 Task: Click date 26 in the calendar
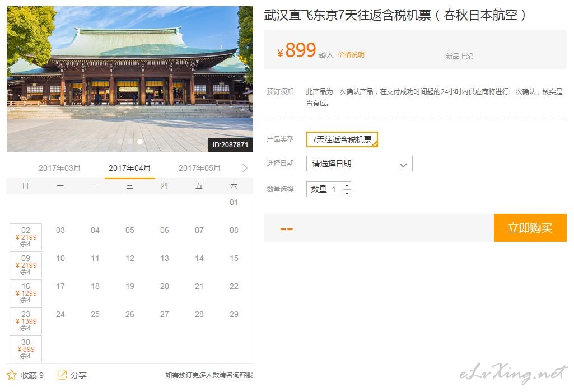click(129, 314)
